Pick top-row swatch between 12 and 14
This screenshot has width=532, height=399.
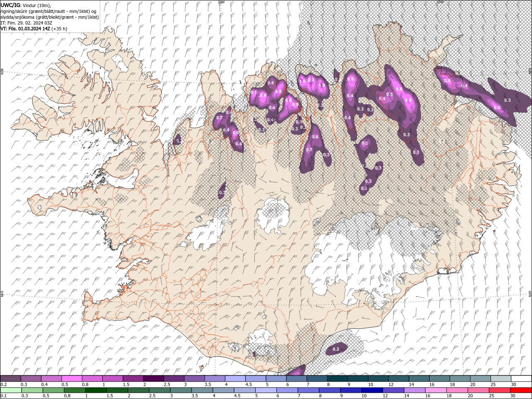pyautogui.click(x=398, y=379)
